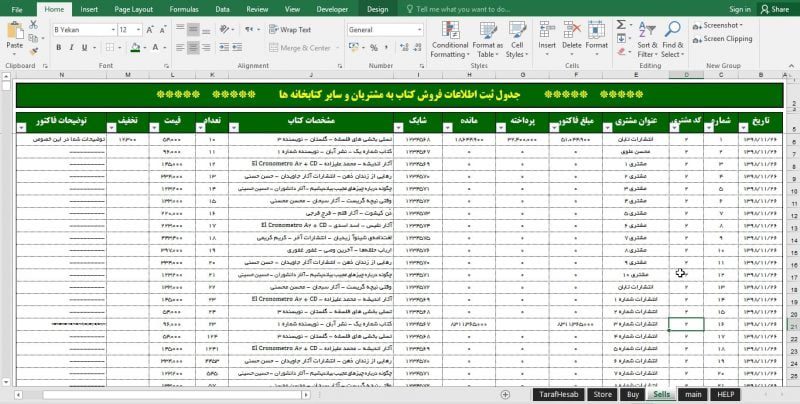Click the Screen Clipping button

click(722, 39)
